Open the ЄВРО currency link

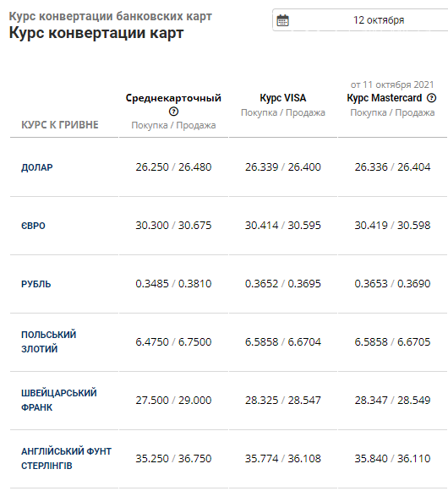(33, 226)
